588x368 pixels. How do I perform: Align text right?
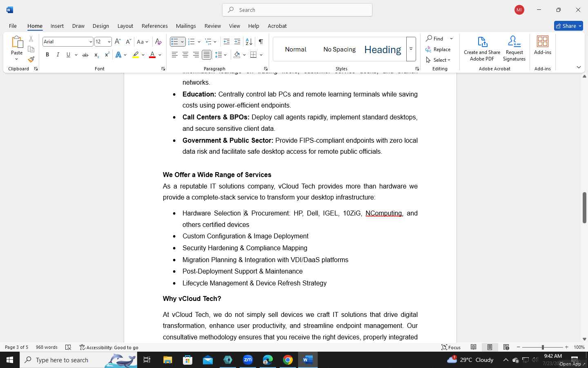[x=196, y=55]
